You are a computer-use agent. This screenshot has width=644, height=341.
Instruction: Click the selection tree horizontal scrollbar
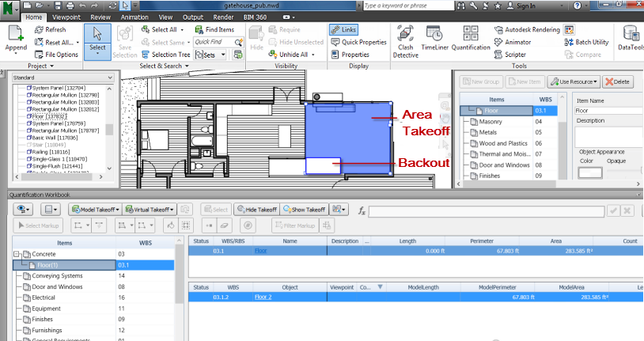coord(59,176)
